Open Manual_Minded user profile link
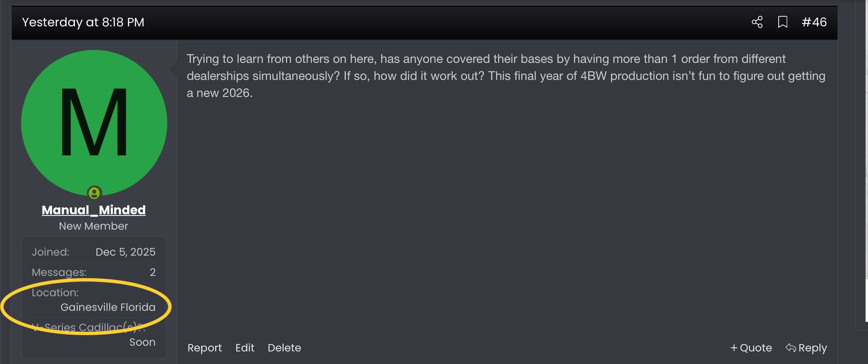Image resolution: width=868 pixels, height=364 pixels. click(x=94, y=210)
